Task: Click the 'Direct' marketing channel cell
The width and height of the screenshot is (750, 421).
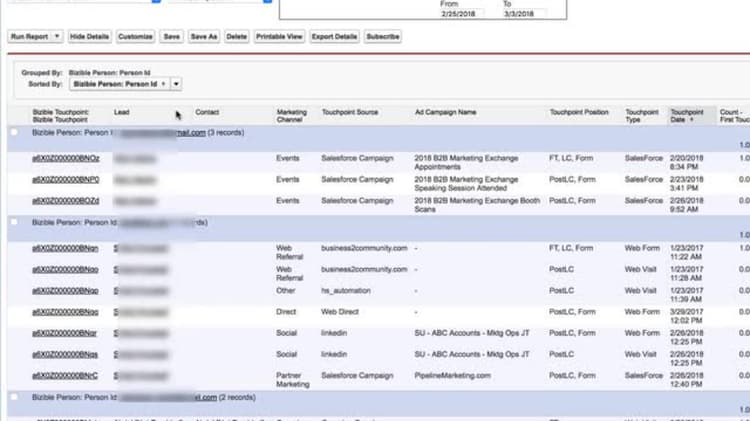Action: pos(286,311)
